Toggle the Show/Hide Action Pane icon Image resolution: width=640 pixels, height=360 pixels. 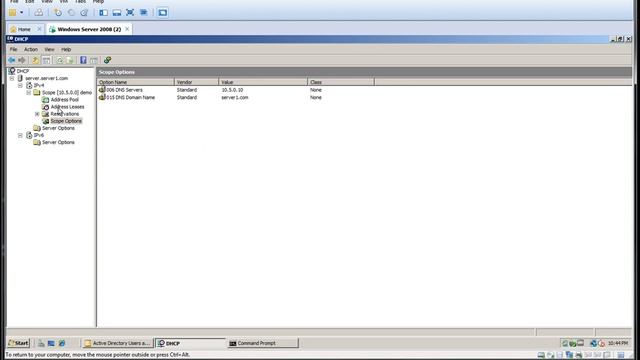[x=94, y=60]
